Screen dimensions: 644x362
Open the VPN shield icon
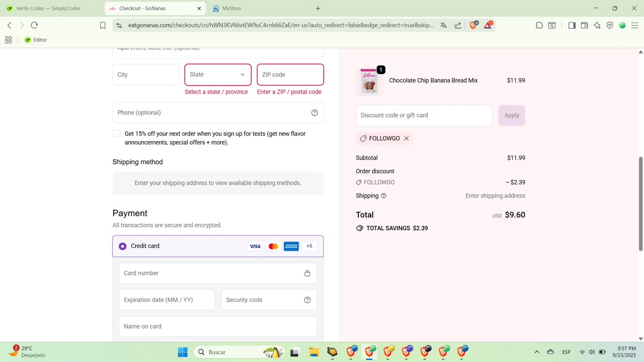(610, 25)
